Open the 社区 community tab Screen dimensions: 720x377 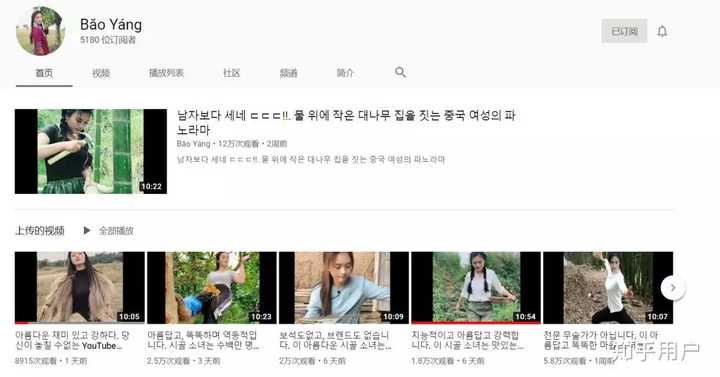(231, 73)
